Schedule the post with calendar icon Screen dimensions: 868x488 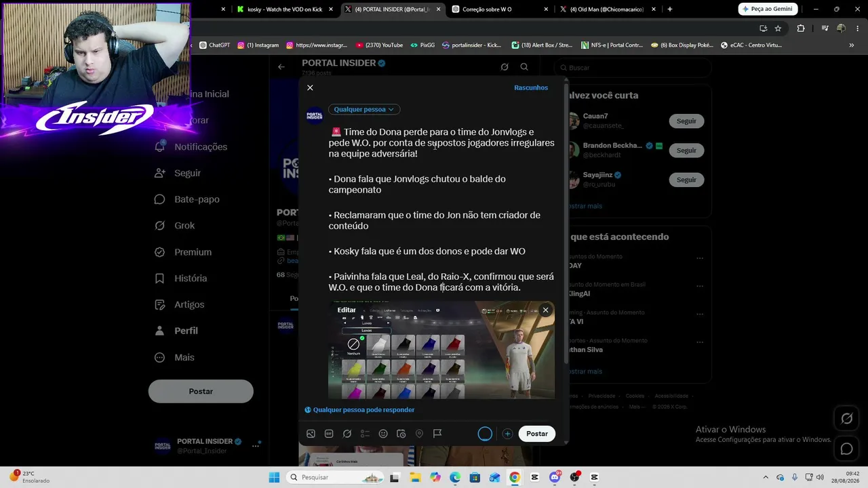tap(401, 434)
